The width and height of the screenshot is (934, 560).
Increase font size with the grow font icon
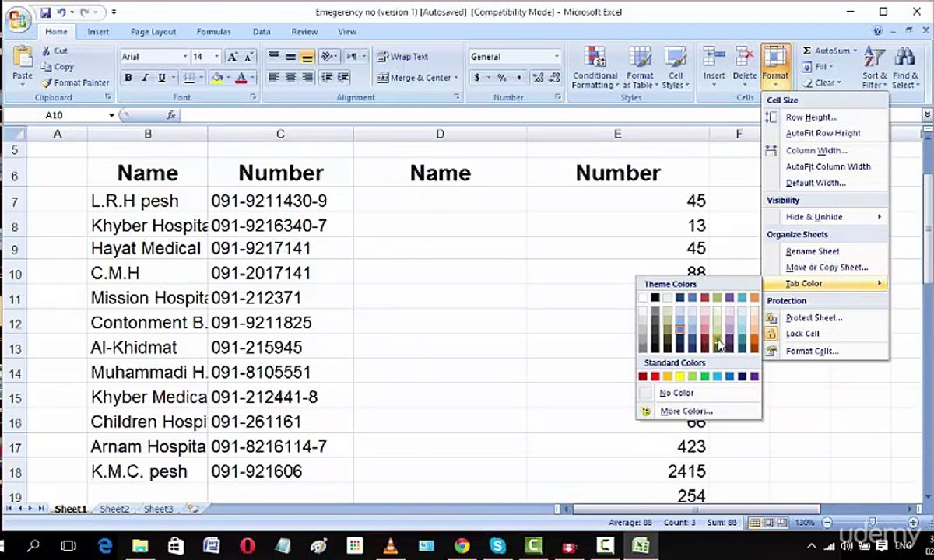[233, 57]
